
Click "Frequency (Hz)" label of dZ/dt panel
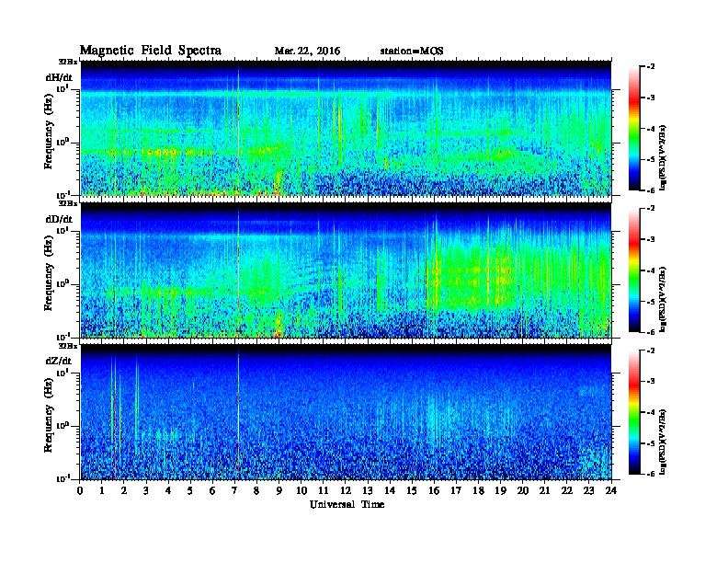click(x=49, y=415)
